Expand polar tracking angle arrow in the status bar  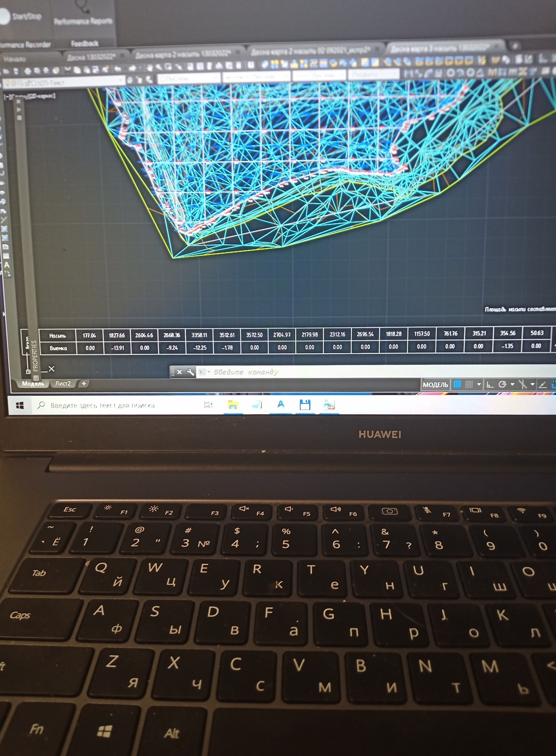pos(512,384)
